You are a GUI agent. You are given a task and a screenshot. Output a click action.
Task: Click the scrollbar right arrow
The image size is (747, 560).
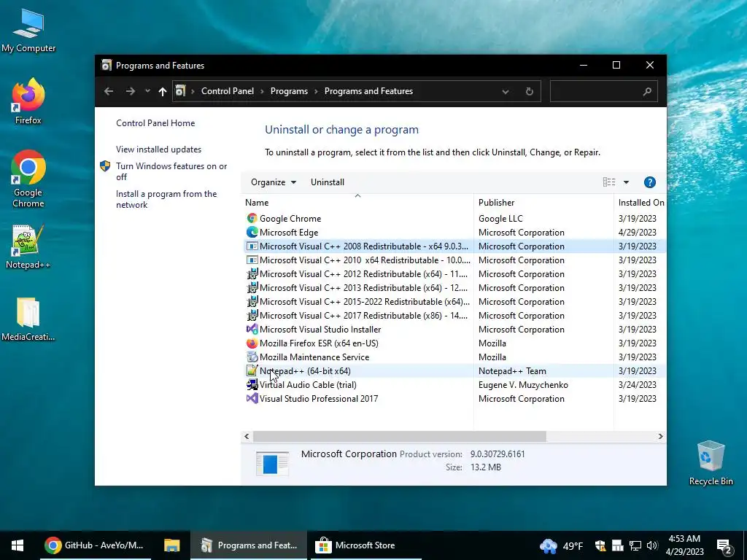[x=660, y=436]
